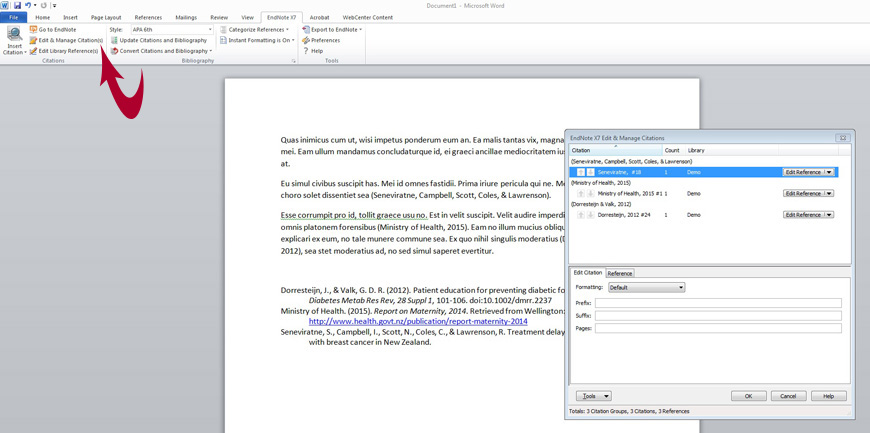Image resolution: width=870 pixels, height=433 pixels.
Task: Click the Save icon in quick access toolbar
Action: (17, 5)
